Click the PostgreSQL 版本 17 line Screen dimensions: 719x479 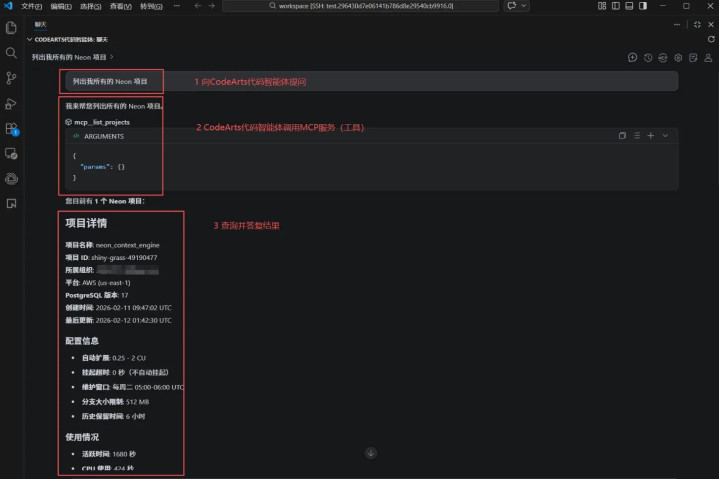pyautogui.click(x=97, y=296)
